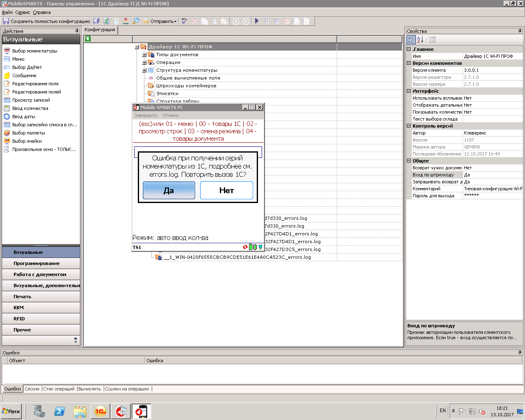Open the Программирование actions group
The width and height of the screenshot is (525, 420).
tap(41, 263)
